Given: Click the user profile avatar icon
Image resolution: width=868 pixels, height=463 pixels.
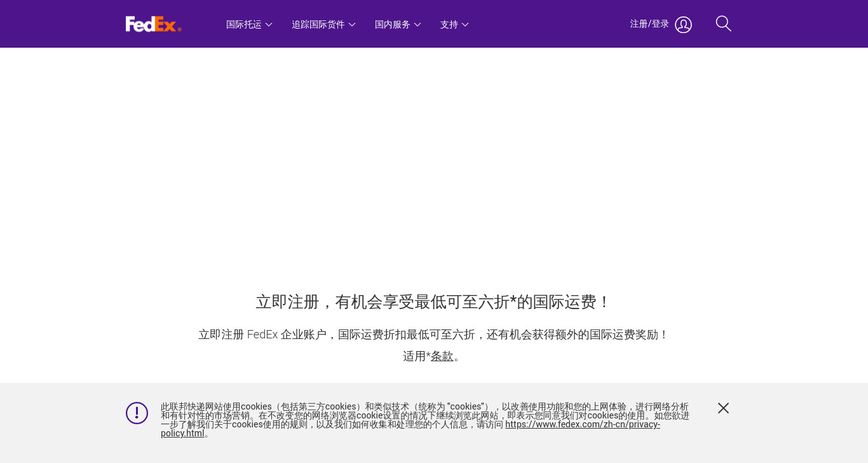Looking at the screenshot, I should click(683, 25).
